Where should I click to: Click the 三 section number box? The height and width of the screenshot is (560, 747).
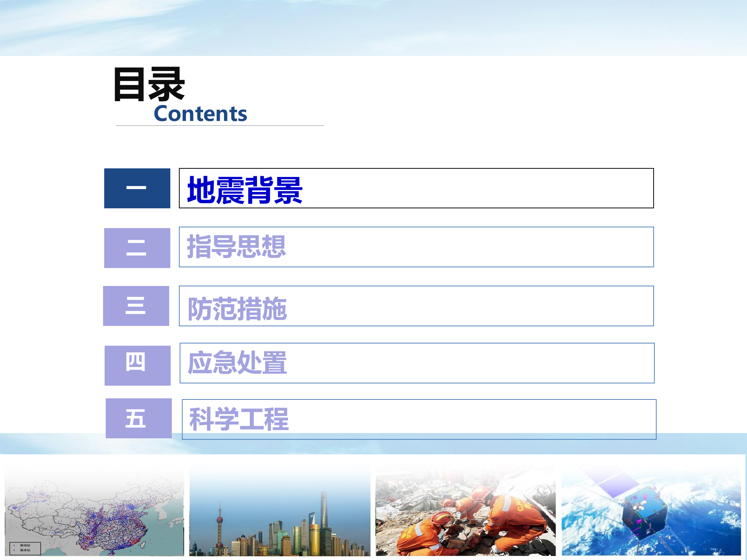(x=137, y=306)
